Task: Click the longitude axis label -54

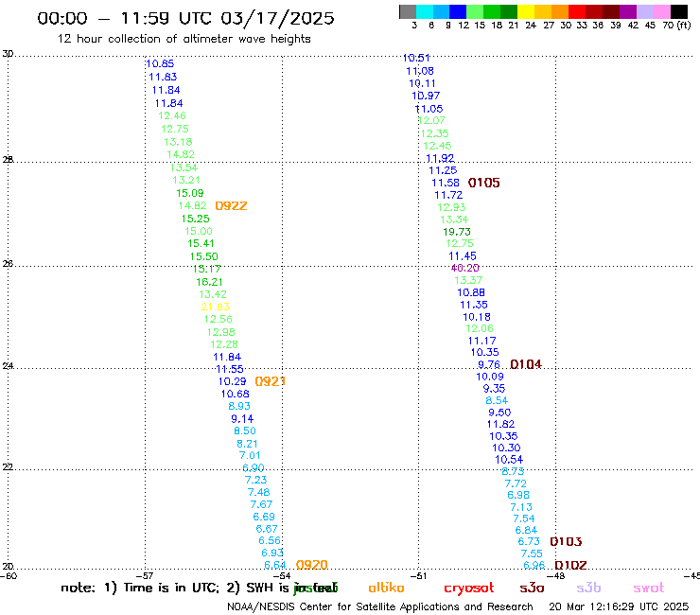Action: [282, 576]
